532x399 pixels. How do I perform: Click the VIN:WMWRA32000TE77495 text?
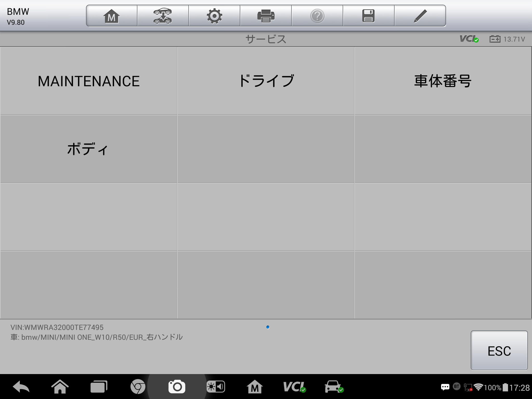coord(57,327)
